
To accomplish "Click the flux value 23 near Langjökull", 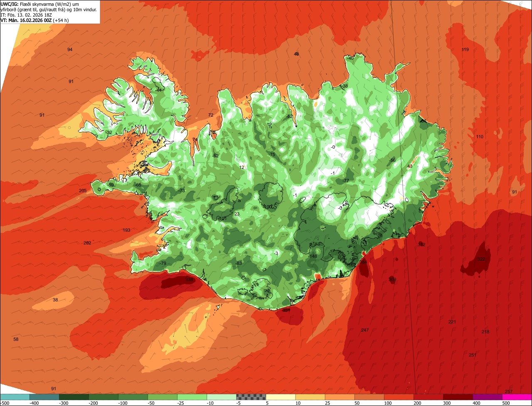I will [237, 214].
